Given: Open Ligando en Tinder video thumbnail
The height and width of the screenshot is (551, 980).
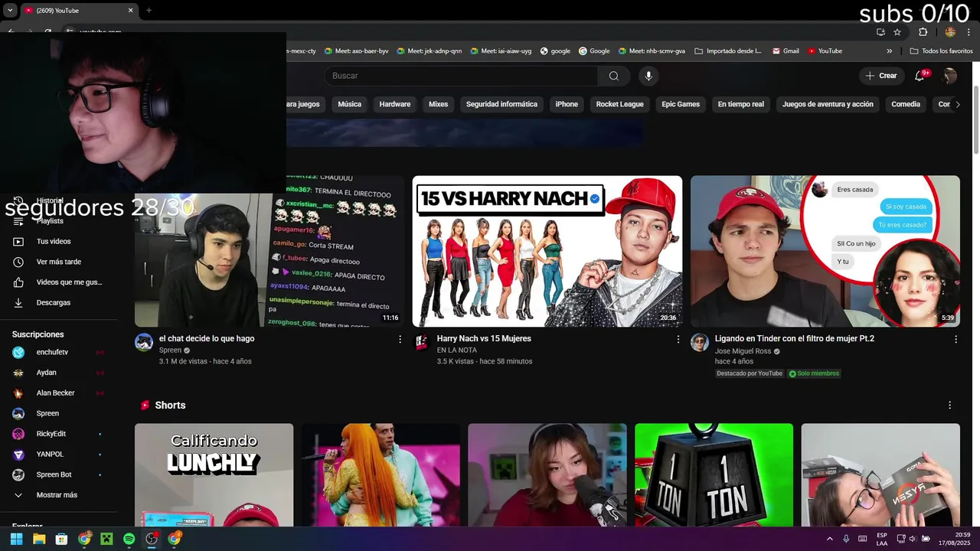Looking at the screenshot, I should coord(825,251).
